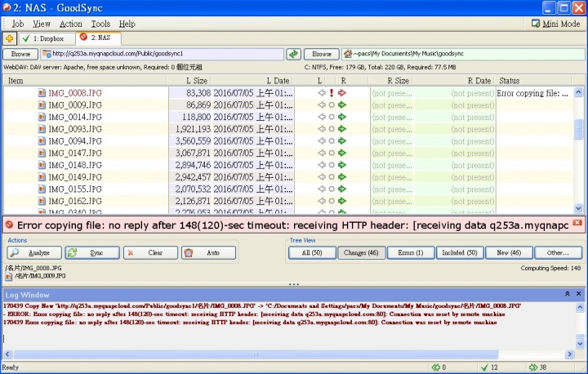Click right arrow on IMG_0093.JPG row
The image size is (588, 374).
click(x=341, y=129)
